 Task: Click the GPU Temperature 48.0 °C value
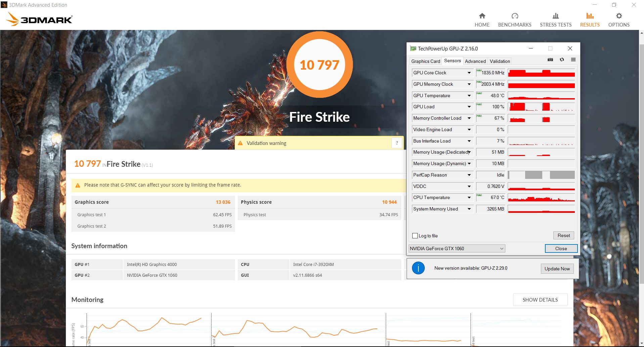[491, 95]
